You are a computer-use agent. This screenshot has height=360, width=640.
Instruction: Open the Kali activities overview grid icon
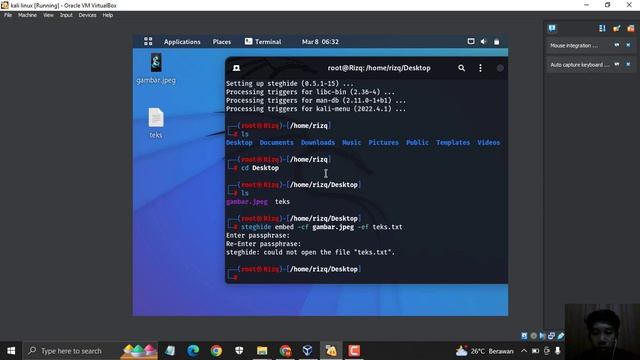tap(148, 41)
